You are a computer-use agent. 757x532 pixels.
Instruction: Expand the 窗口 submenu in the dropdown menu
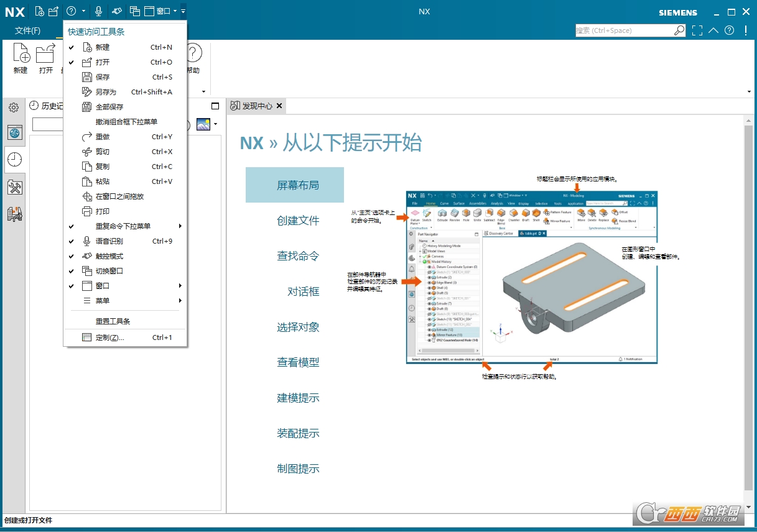pos(125,286)
